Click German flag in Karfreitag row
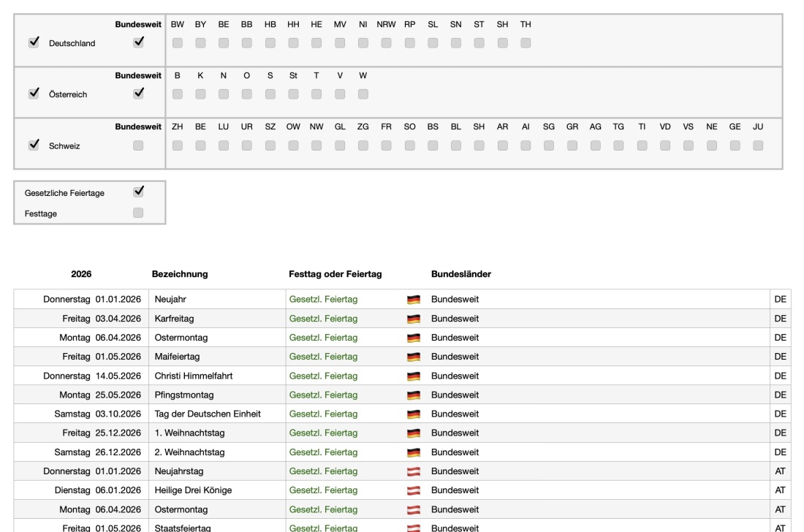This screenshot has width=804, height=532. (x=414, y=319)
